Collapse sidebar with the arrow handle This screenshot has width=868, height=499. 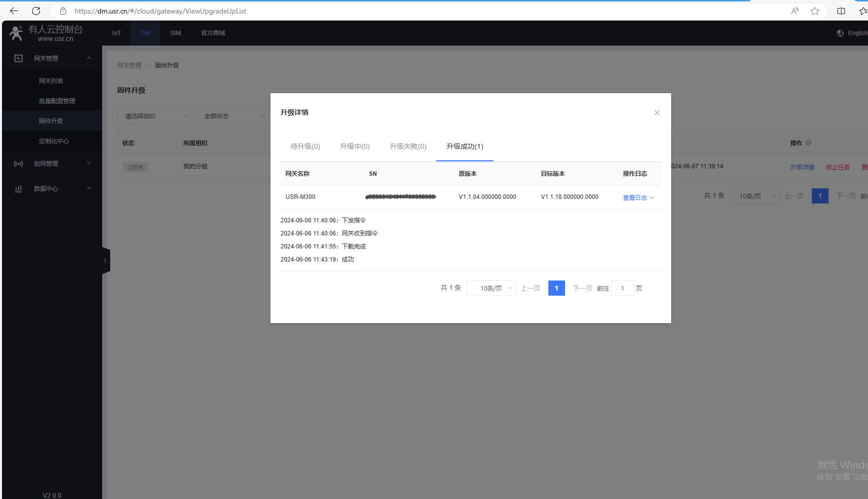pyautogui.click(x=105, y=261)
